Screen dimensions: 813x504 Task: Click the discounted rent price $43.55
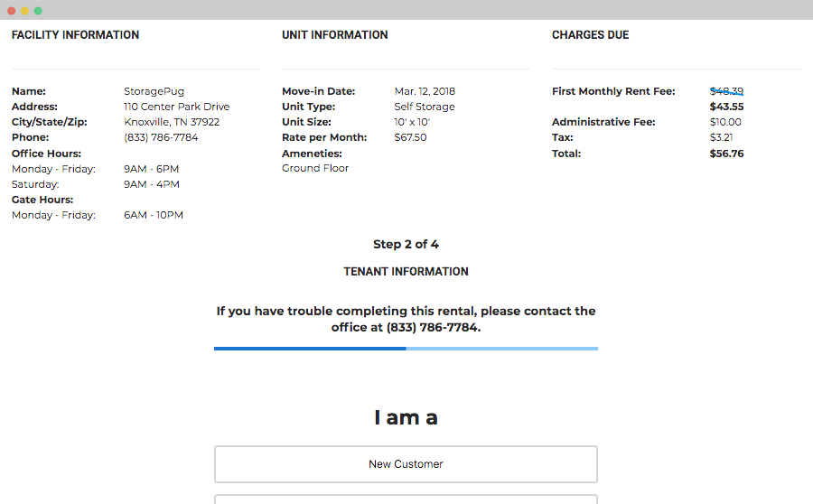click(x=726, y=107)
